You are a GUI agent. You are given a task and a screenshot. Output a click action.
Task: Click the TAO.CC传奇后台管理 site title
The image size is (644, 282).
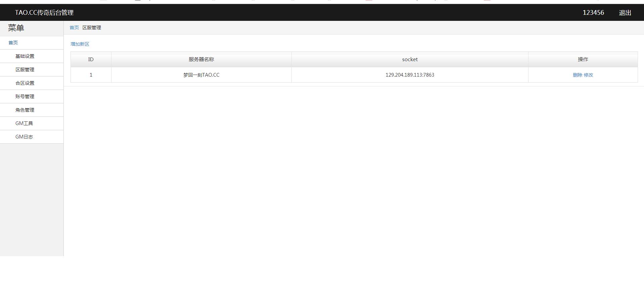tap(44, 13)
